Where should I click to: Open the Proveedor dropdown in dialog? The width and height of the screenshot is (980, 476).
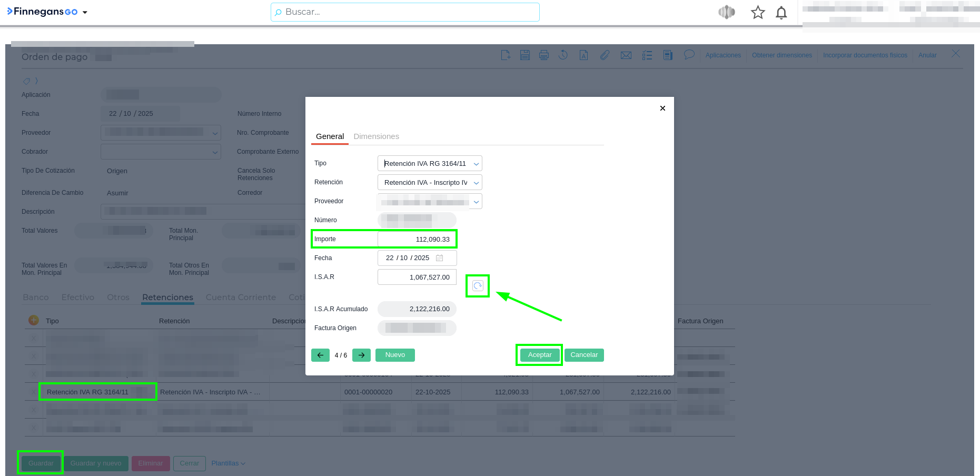pos(476,202)
